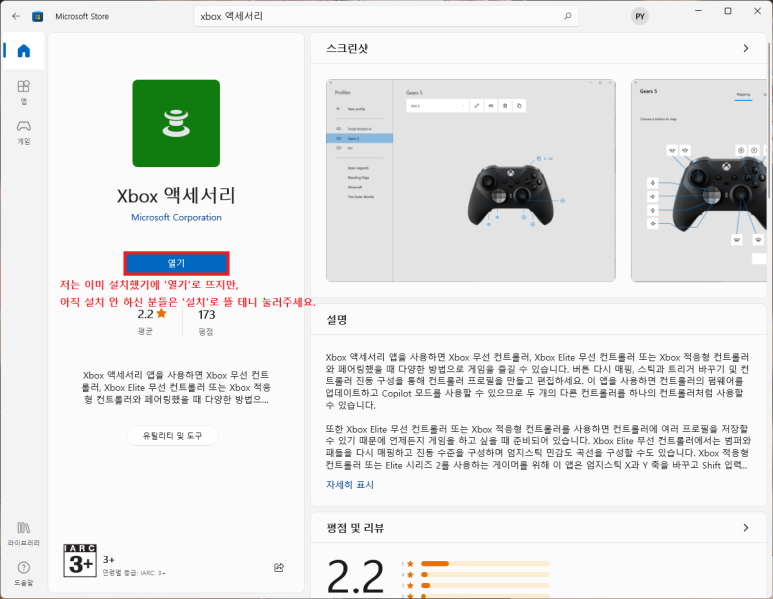The image size is (773, 599).
Task: Click the 4-star rating bar
Action: click(485, 574)
